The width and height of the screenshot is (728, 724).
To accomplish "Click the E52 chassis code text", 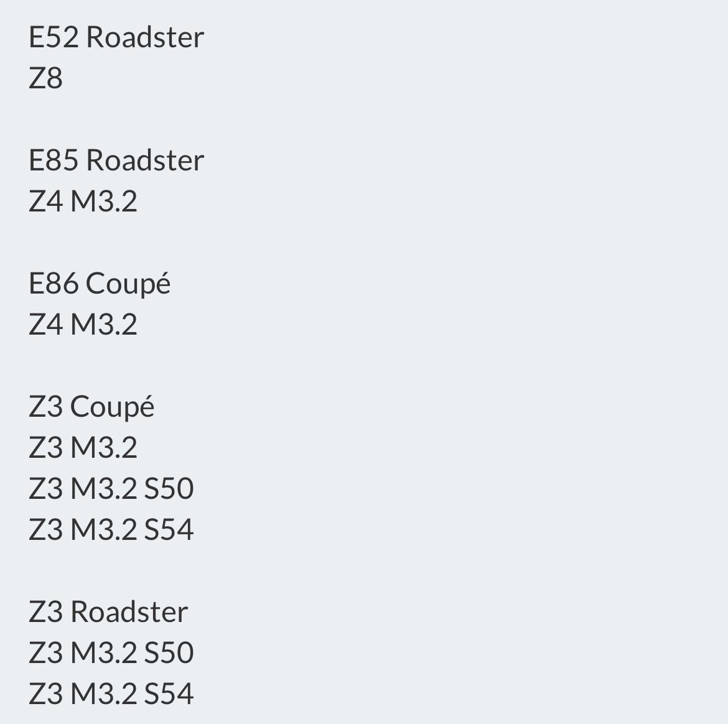I will tap(54, 37).
